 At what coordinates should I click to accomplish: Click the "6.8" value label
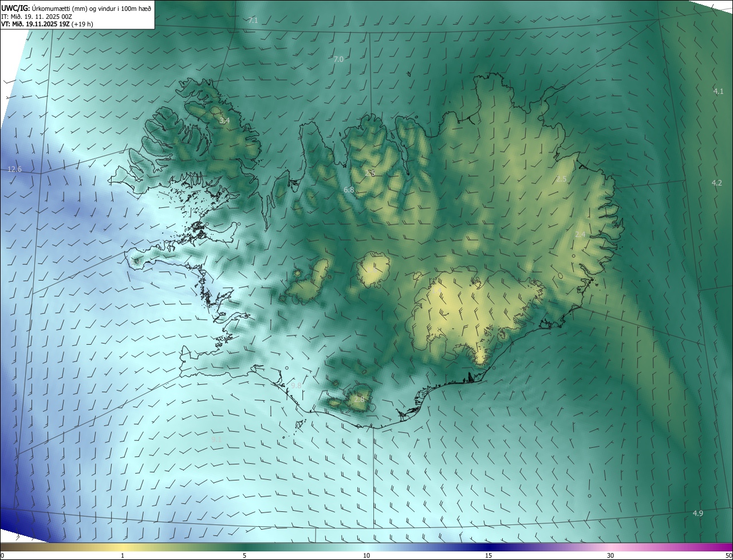(x=349, y=190)
